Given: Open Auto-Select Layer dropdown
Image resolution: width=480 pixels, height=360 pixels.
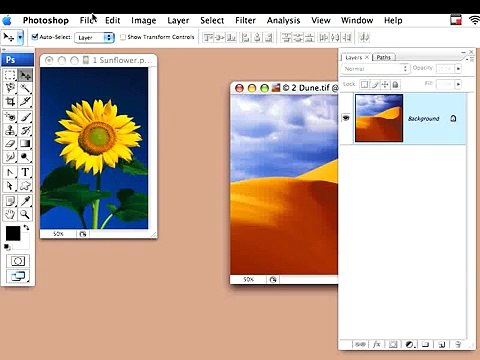Looking at the screenshot, I should point(94,37).
